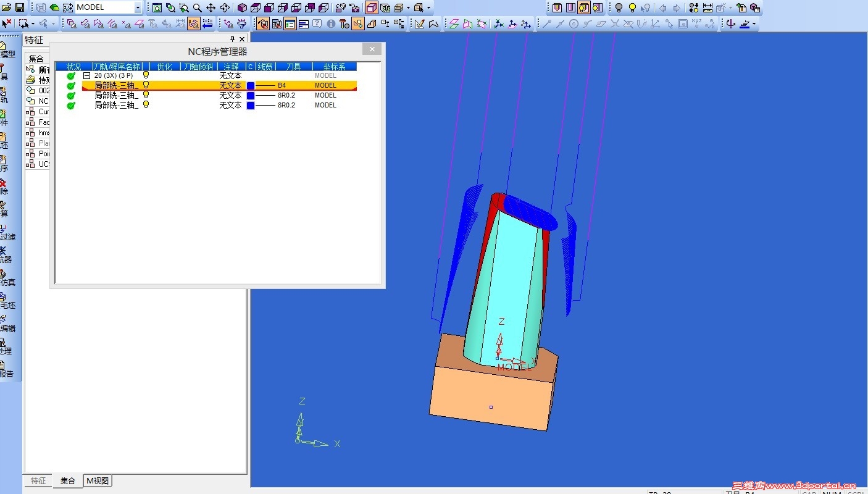
Task: Toggle the highlighted list-view panel icon
Action: [290, 24]
